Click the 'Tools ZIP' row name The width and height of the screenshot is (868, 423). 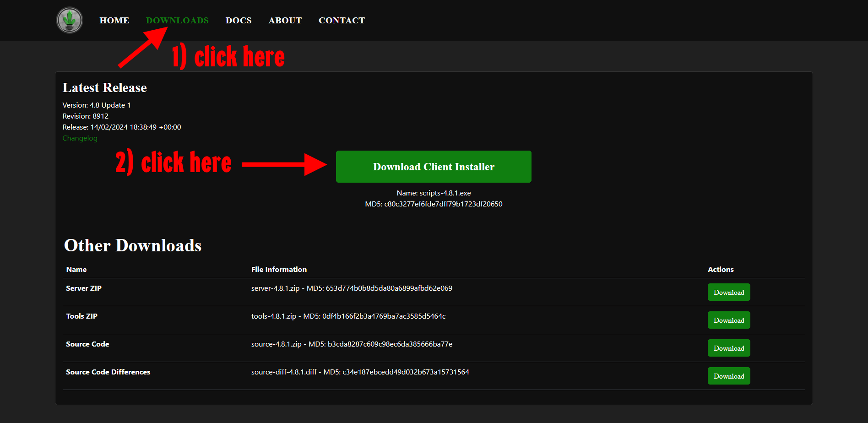click(81, 316)
